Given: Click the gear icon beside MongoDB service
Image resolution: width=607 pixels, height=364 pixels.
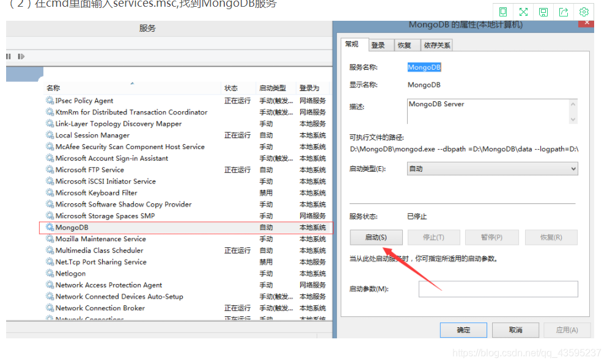Looking at the screenshot, I should 50,227.
